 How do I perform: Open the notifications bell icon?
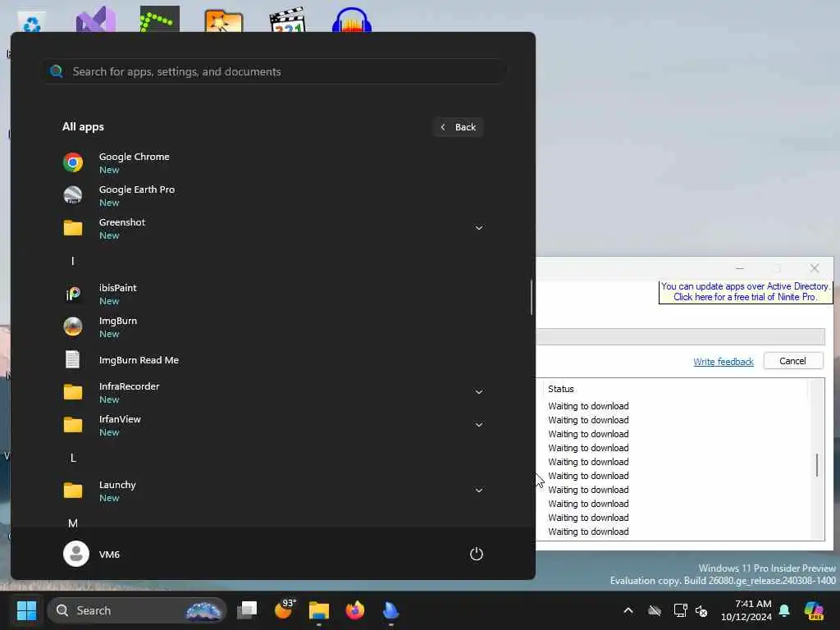coord(784,610)
